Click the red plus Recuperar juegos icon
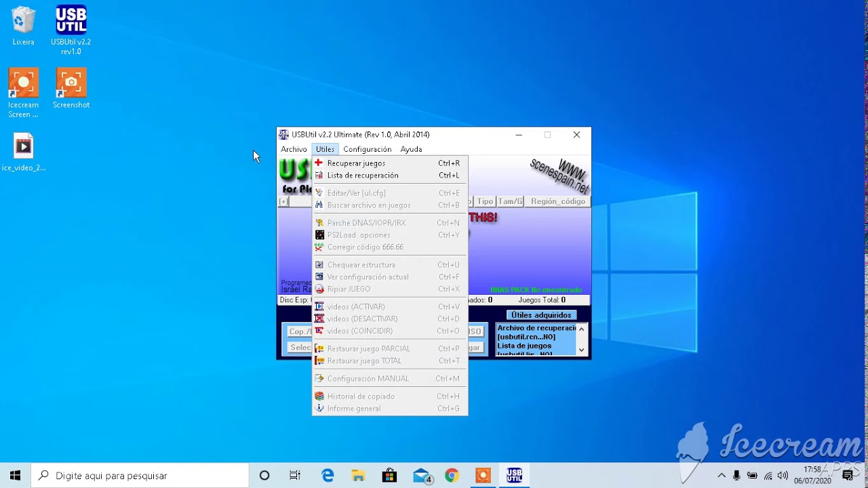 [319, 163]
